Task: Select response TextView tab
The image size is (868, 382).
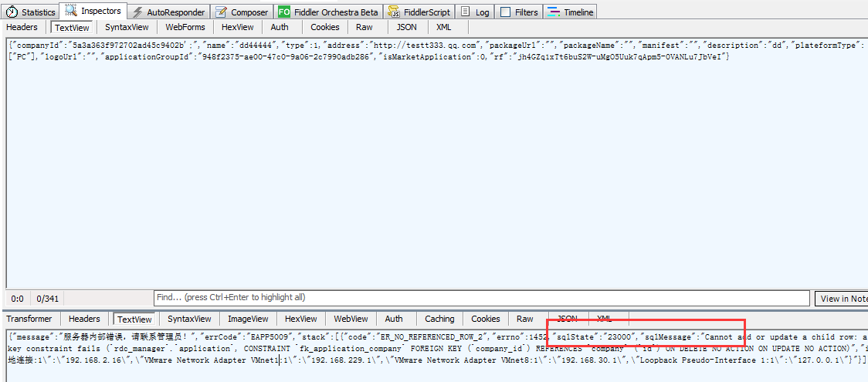Action: click(135, 319)
